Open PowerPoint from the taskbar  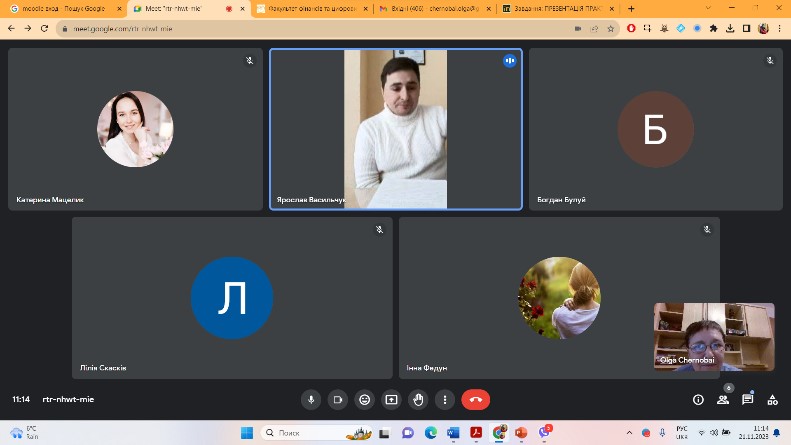click(521, 432)
